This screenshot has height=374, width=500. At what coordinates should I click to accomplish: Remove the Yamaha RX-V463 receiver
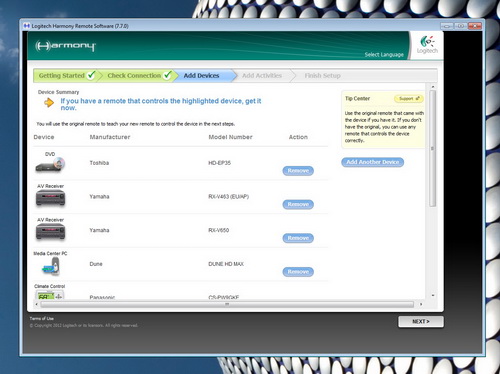point(298,204)
